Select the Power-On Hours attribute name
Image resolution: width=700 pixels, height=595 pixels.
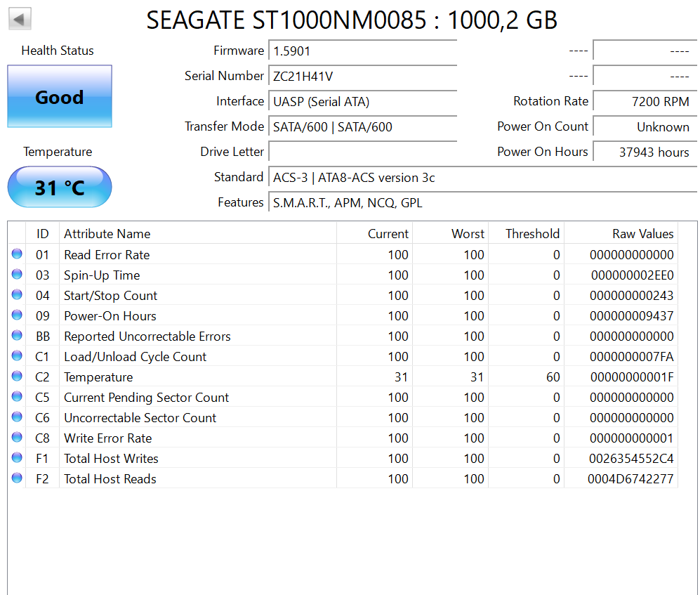click(110, 316)
